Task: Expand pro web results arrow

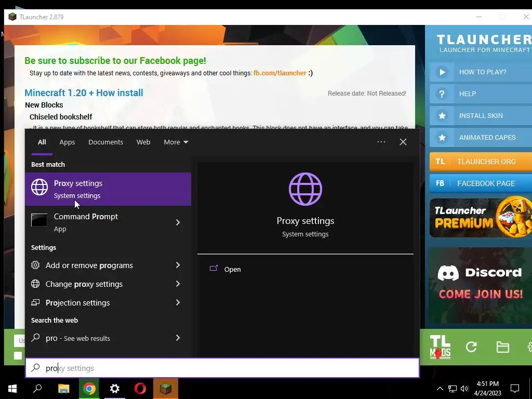Action: coord(178,338)
